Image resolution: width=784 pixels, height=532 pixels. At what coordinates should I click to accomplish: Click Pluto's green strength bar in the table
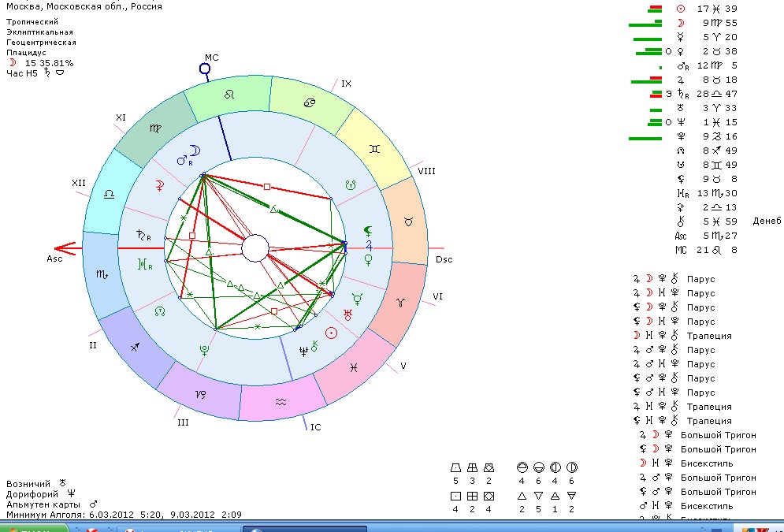coord(645,137)
